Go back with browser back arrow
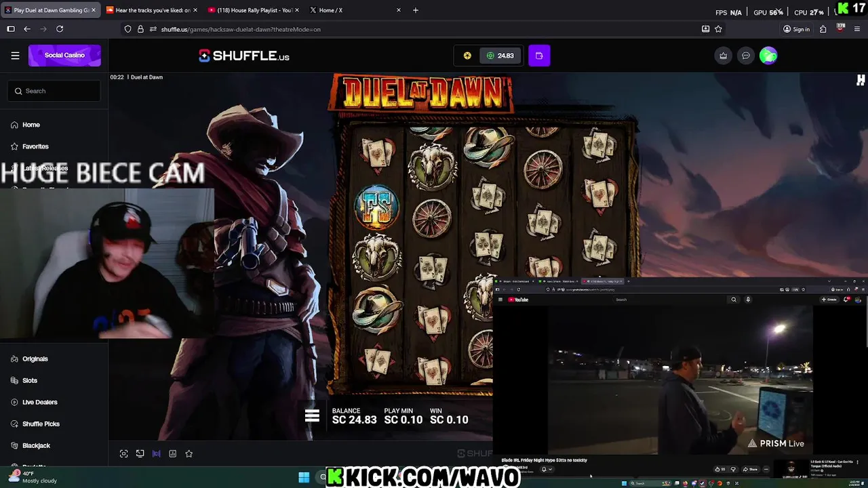The image size is (868, 488). 27,29
